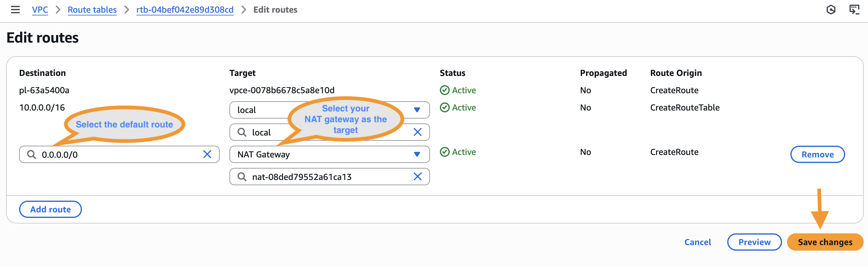Image resolution: width=868 pixels, height=267 pixels.
Task: Clear the local target search field
Action: coord(417,132)
